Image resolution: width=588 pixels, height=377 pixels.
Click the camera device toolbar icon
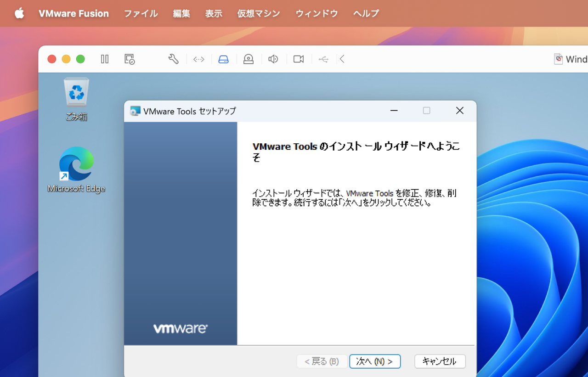click(299, 59)
